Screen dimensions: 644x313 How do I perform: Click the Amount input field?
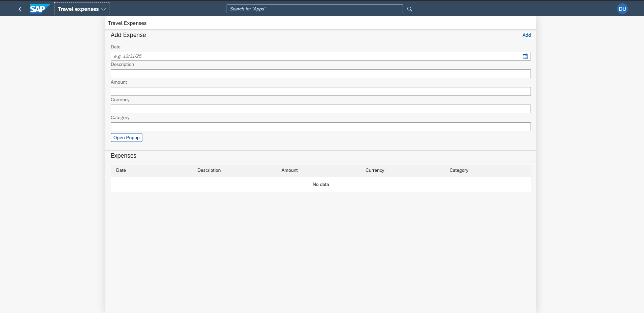coord(320,91)
